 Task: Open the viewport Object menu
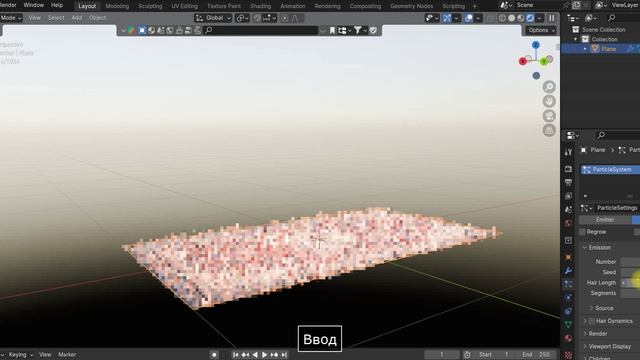(x=98, y=18)
